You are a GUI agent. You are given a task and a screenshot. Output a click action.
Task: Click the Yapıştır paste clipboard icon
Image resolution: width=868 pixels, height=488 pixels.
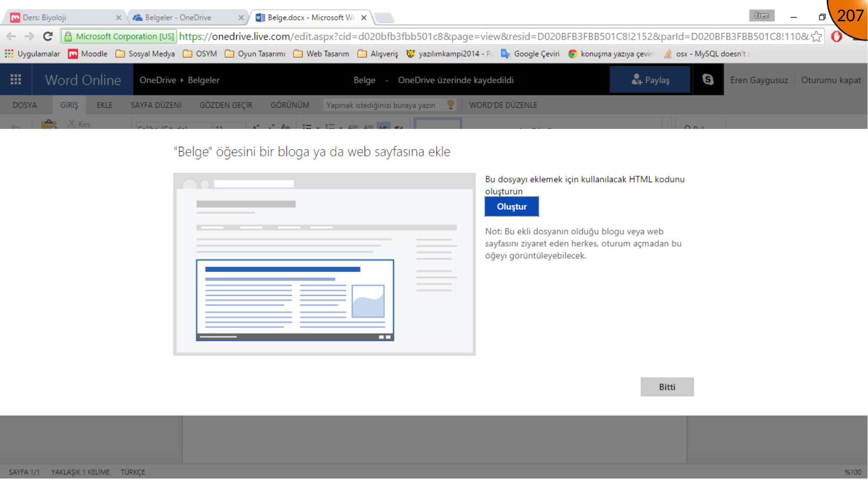[49, 124]
